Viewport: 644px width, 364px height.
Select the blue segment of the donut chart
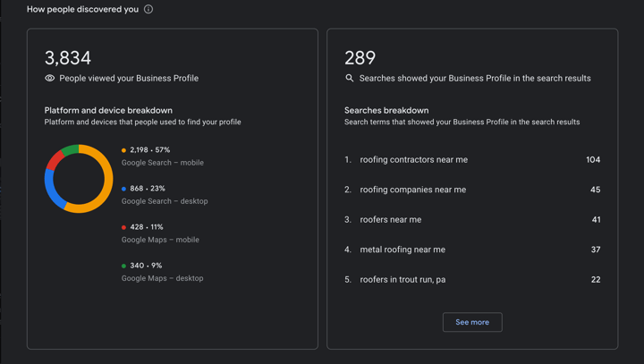tap(53, 190)
